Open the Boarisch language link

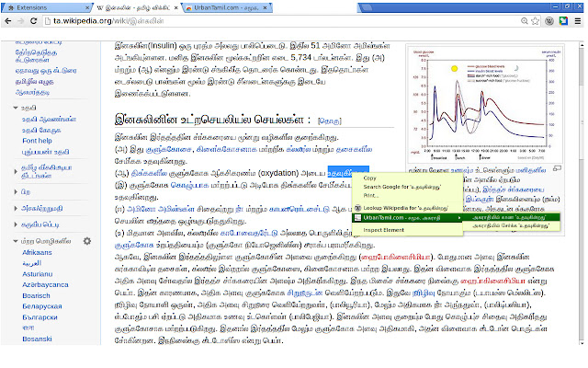click(x=36, y=295)
